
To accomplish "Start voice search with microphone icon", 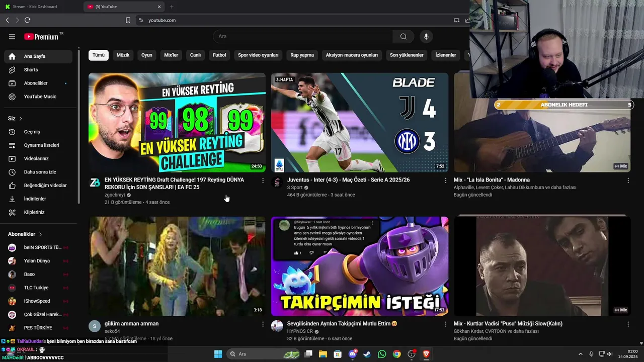I will tap(426, 36).
